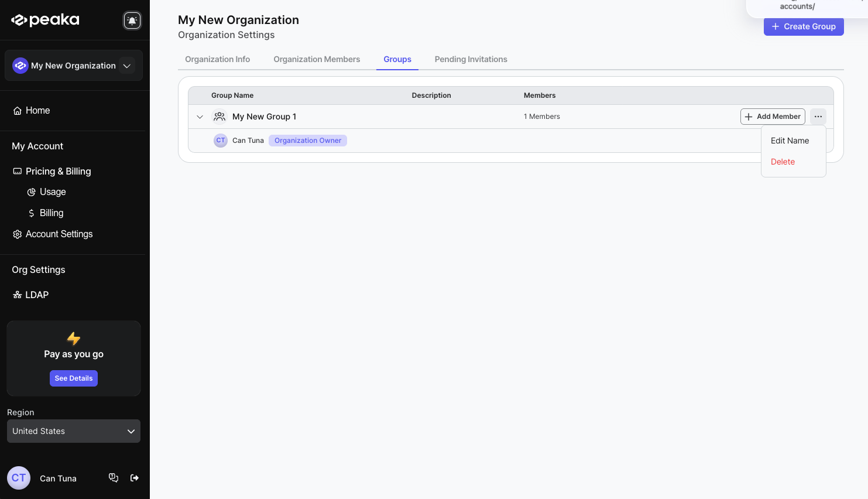
Task: Click the Peaka logo in sidebar
Action: click(46, 20)
